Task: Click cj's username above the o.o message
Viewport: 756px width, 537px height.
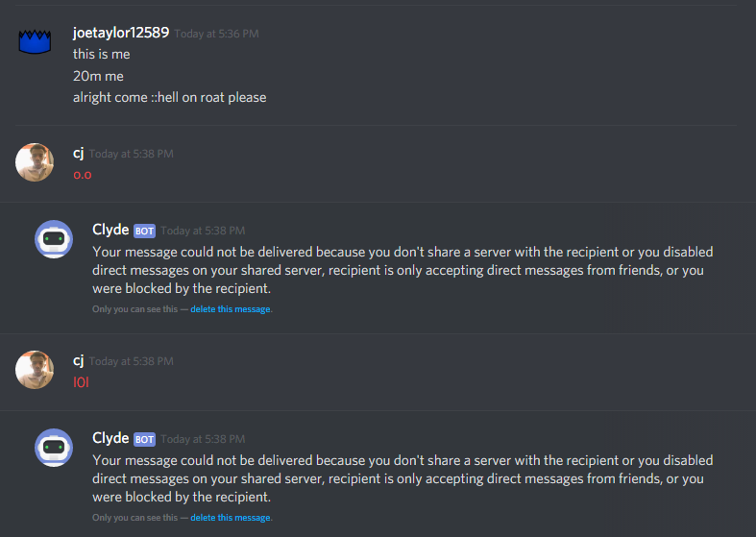Action: tap(79, 154)
